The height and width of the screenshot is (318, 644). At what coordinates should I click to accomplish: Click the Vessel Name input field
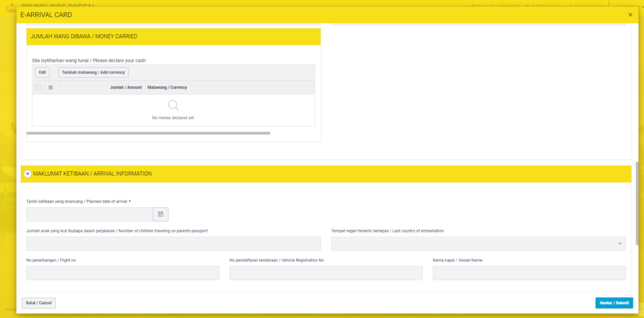click(529, 273)
